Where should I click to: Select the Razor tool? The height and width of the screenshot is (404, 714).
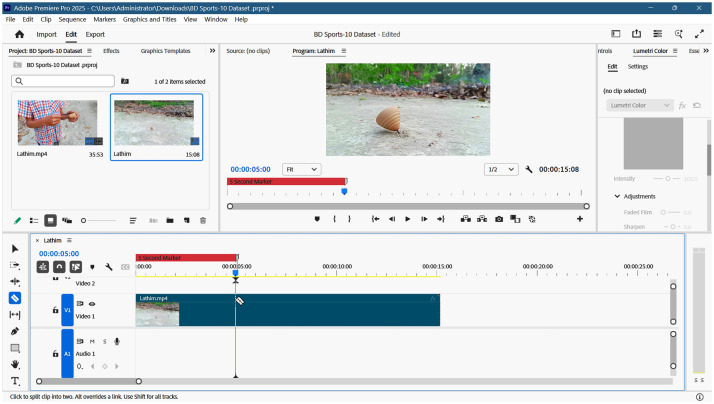[x=15, y=298]
